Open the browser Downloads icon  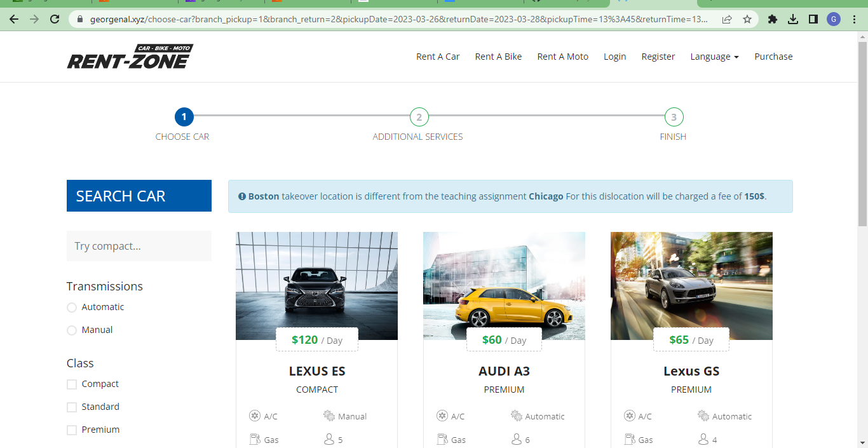(793, 19)
